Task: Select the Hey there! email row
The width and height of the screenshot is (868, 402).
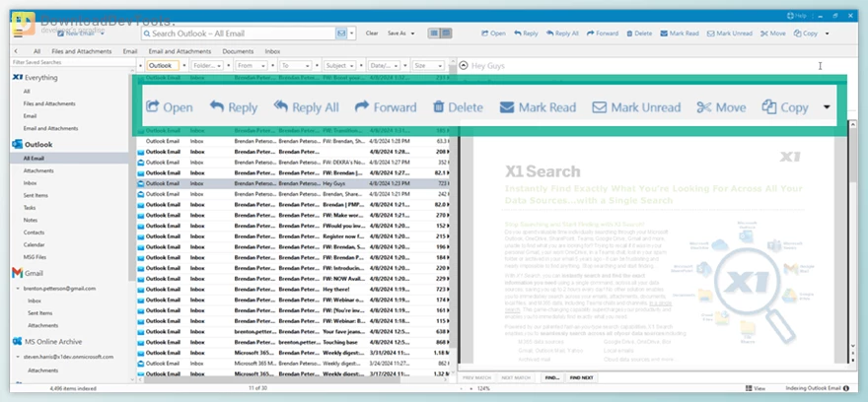Action: point(293,290)
